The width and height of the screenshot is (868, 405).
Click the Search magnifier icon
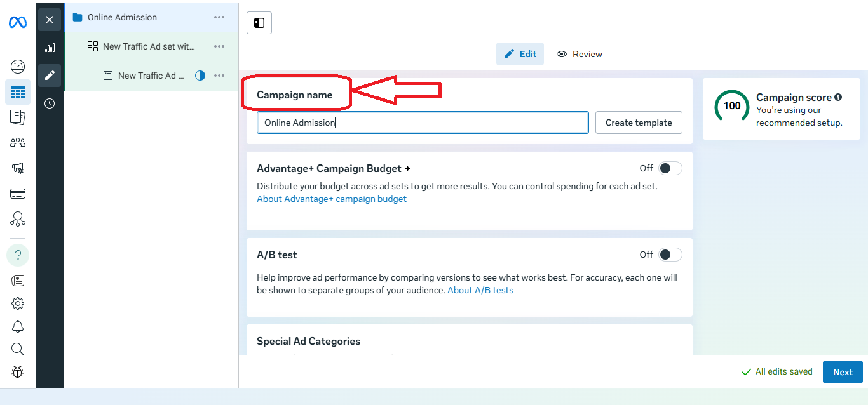pyautogui.click(x=18, y=349)
